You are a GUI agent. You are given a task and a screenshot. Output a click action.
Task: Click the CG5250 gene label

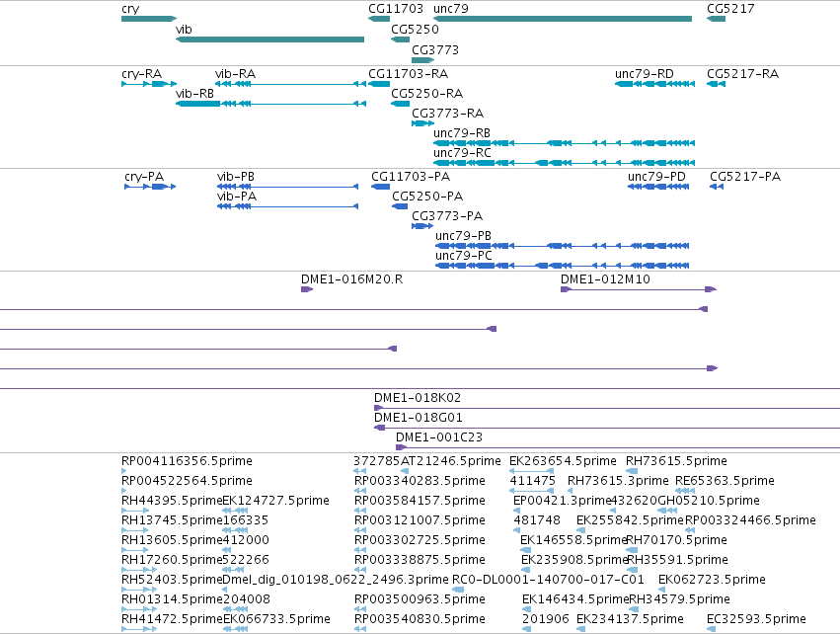pyautogui.click(x=415, y=30)
